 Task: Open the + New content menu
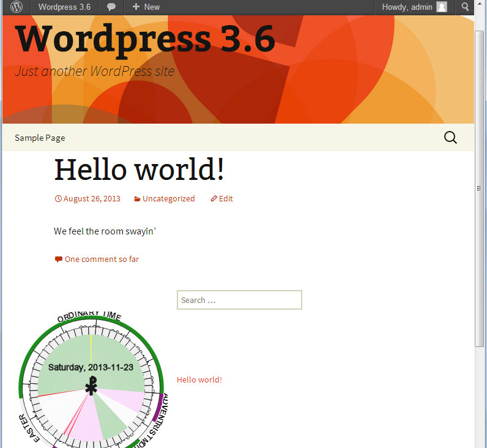(x=146, y=7)
